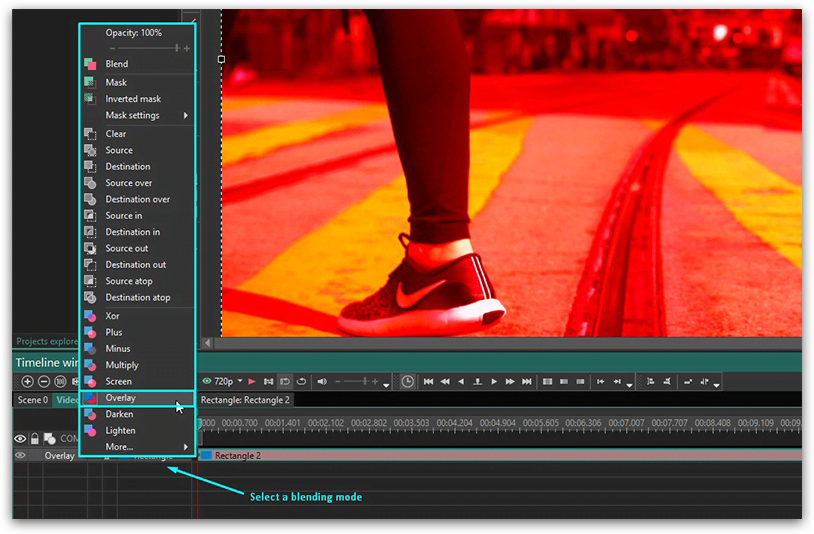Click the Source in icon

[x=90, y=216]
